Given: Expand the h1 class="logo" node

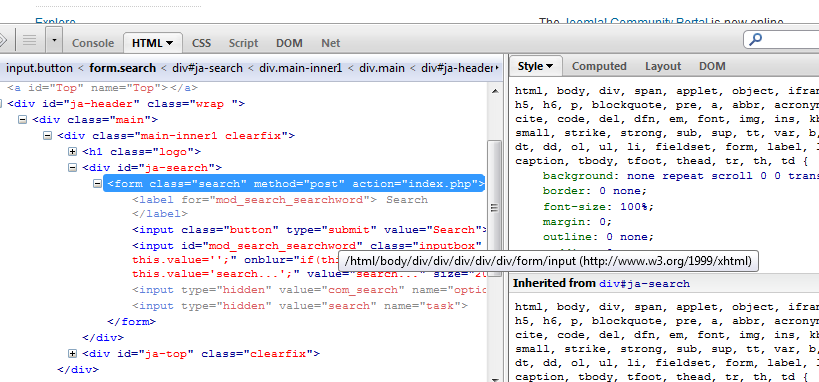Looking at the screenshot, I should (x=73, y=152).
